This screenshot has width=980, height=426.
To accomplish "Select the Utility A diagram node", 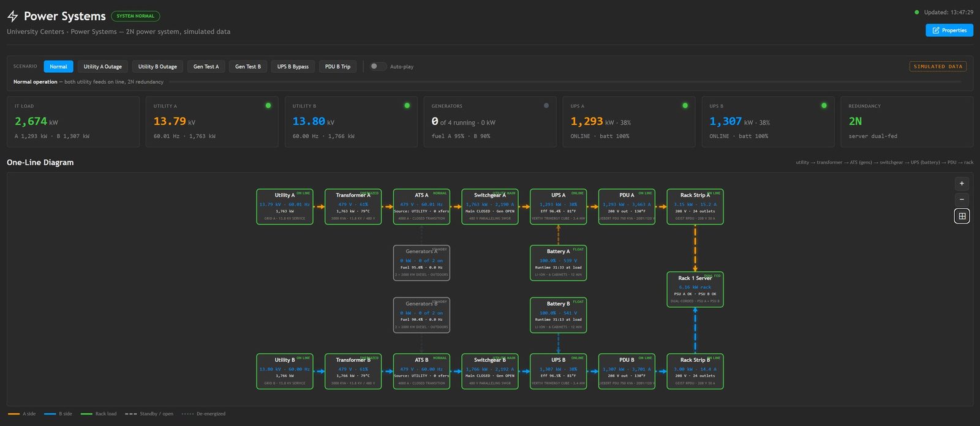I will click(285, 206).
